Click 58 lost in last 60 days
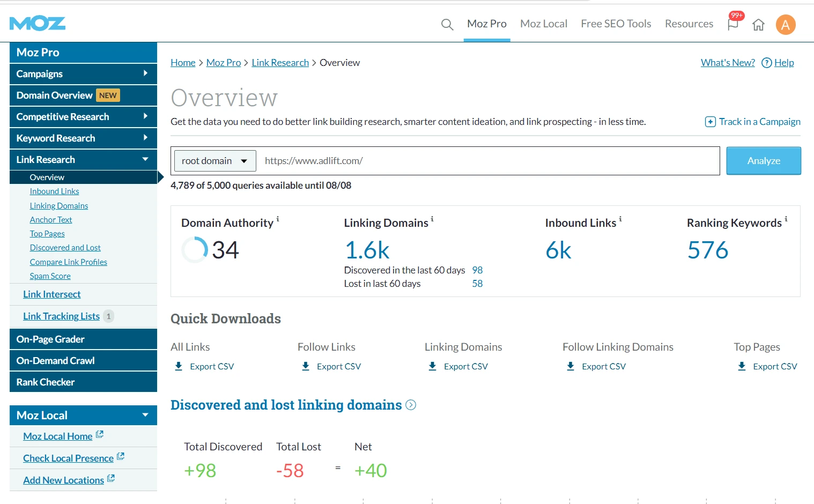 [477, 284]
